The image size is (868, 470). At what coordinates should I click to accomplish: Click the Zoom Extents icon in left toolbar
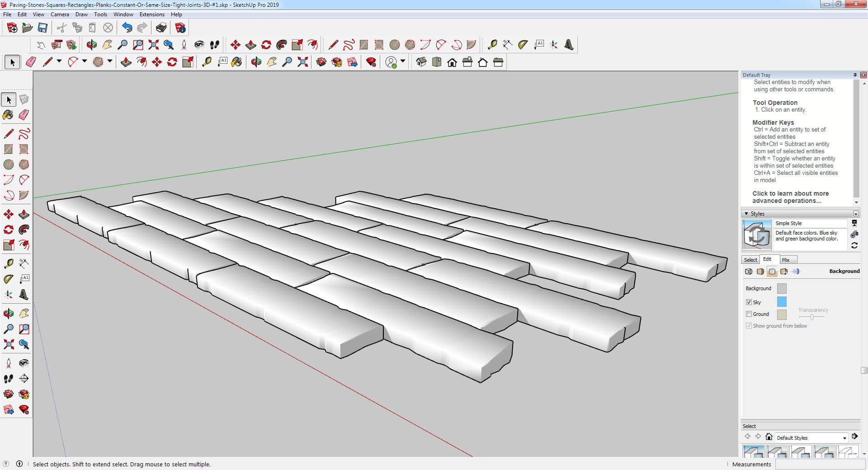tap(8, 344)
